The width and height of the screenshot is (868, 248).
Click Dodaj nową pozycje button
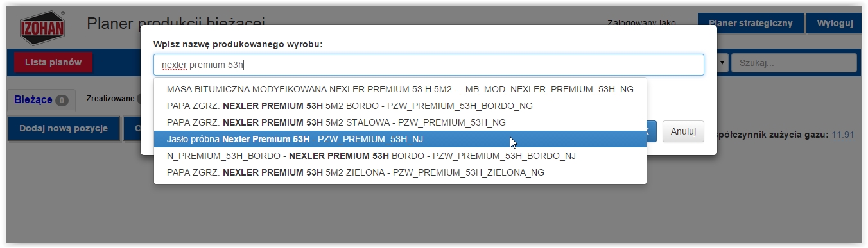[x=64, y=129]
